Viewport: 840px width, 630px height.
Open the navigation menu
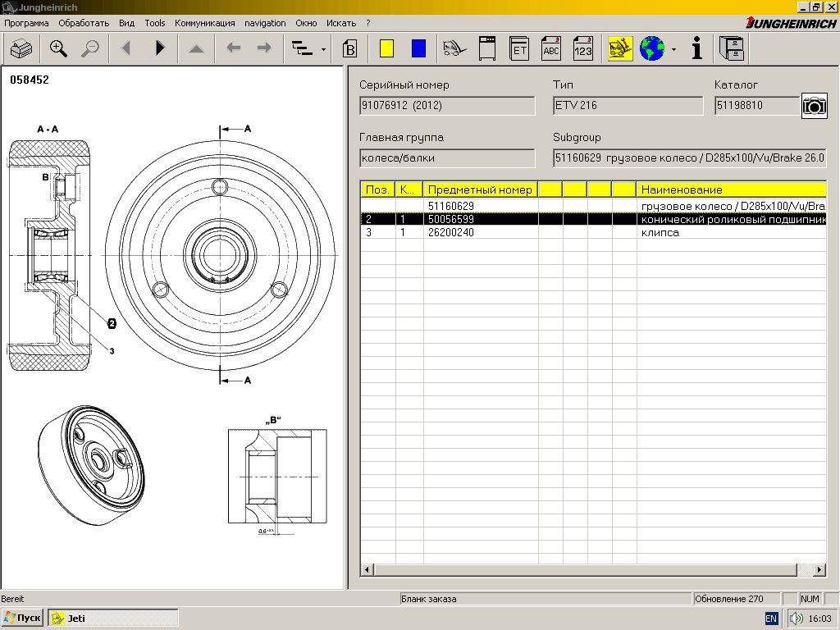coord(265,23)
